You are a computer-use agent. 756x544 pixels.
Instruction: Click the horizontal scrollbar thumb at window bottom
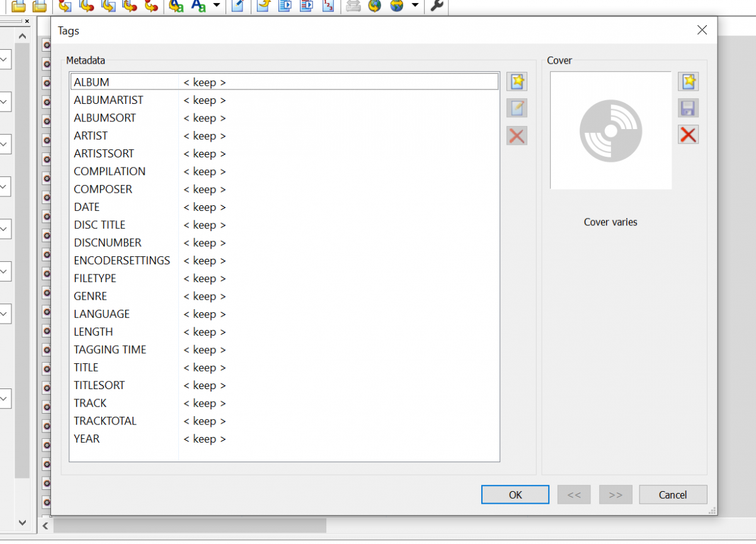pyautogui.click(x=190, y=525)
